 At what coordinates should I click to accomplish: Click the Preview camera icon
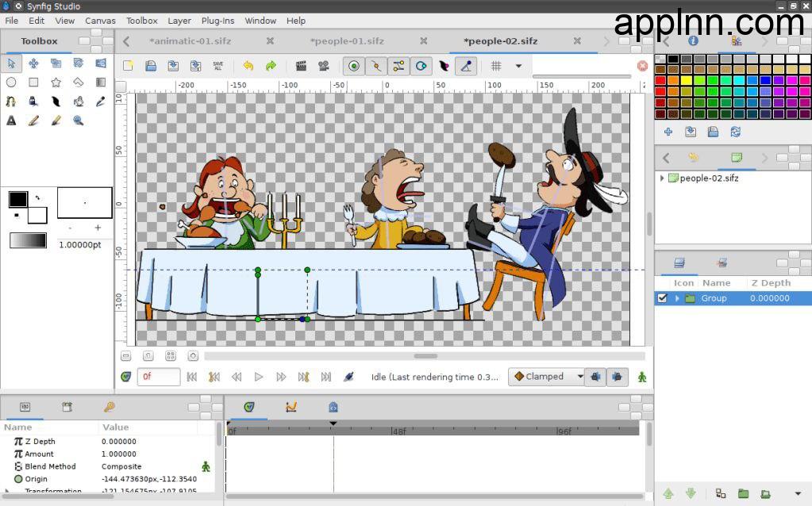click(x=324, y=66)
